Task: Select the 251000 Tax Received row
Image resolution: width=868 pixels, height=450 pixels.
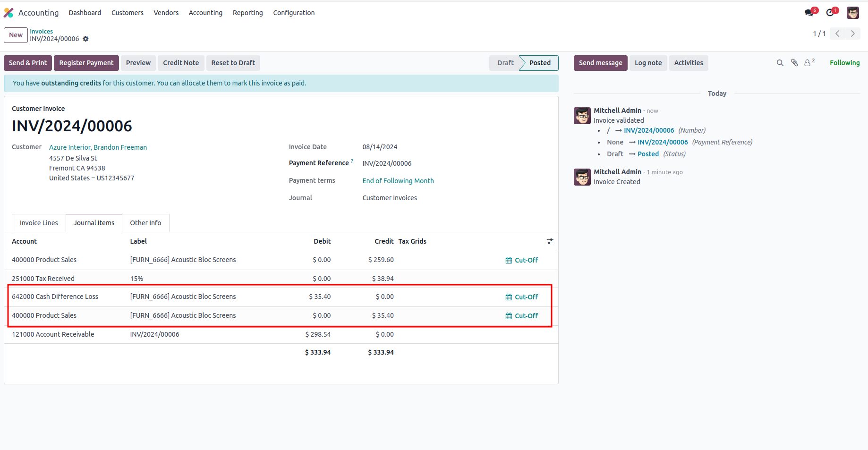Action: pyautogui.click(x=281, y=279)
